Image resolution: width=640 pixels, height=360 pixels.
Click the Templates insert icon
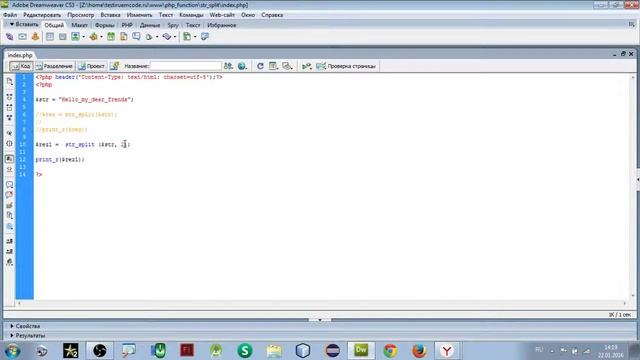click(x=187, y=37)
